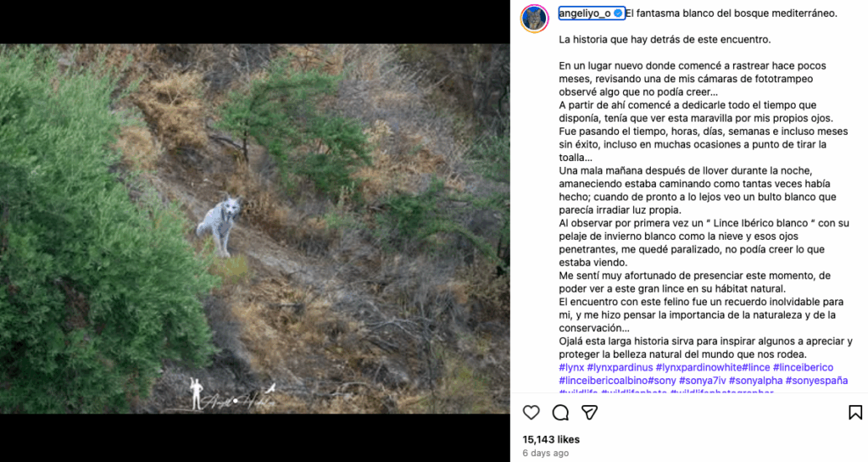868x462 pixels.
Task: Open the #lynx hashtag
Action: (571, 367)
